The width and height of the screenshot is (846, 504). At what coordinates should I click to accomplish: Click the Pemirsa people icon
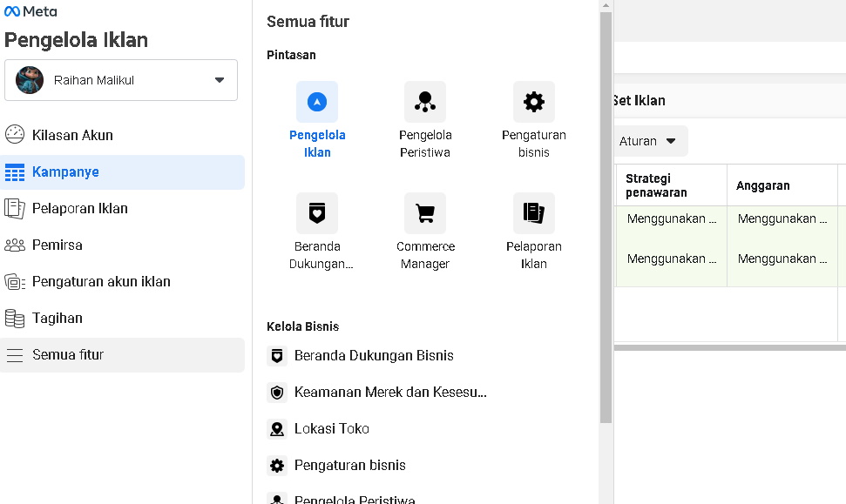click(x=15, y=245)
